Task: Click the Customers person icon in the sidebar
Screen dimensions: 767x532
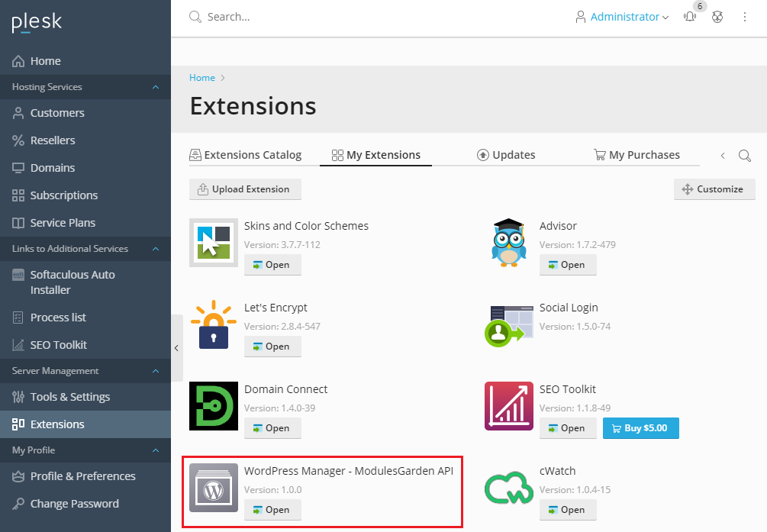Action: 18,113
